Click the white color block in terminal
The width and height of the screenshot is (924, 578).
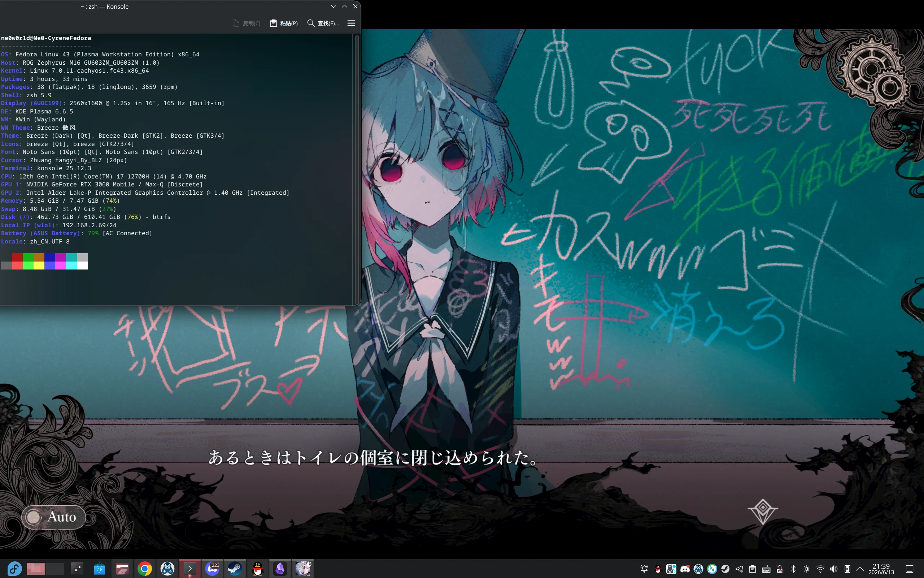(82, 265)
